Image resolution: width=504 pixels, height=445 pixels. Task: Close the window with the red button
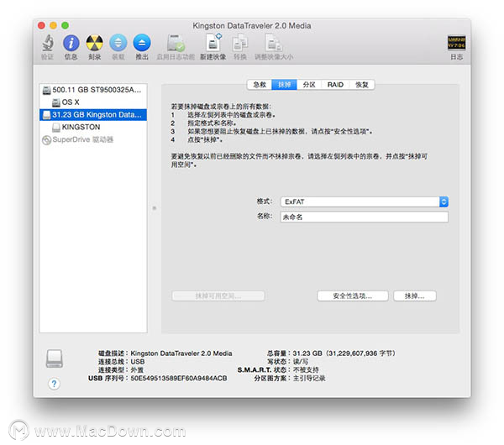(41, 25)
